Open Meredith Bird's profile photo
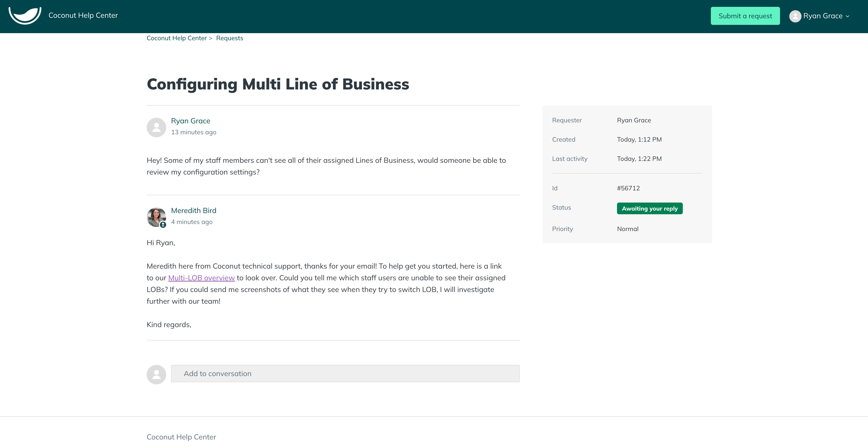Viewport: 868px width, 448px height. [156, 217]
